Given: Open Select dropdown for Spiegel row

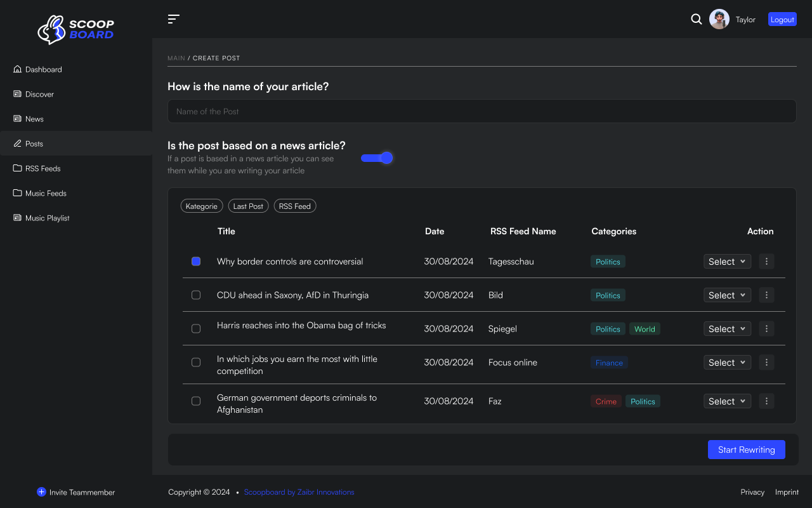Looking at the screenshot, I should (x=727, y=328).
